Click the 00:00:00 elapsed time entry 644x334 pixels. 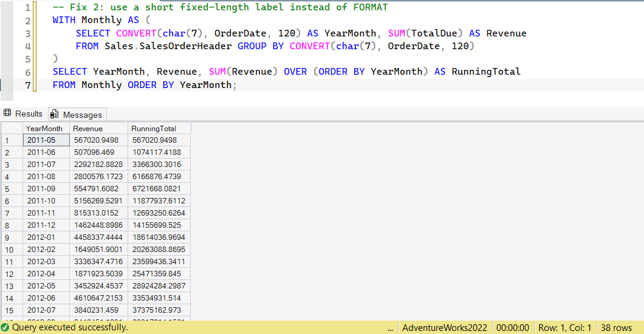pos(513,328)
